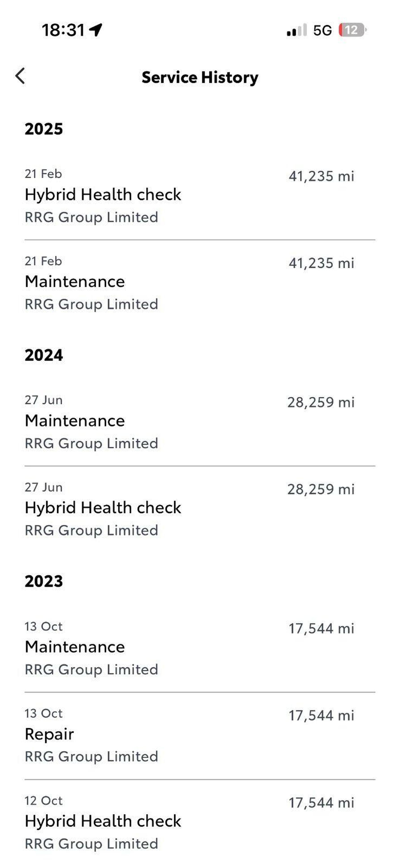The height and width of the screenshot is (868, 400).
Task: Tap the battery indicator showing 12
Action: click(352, 30)
